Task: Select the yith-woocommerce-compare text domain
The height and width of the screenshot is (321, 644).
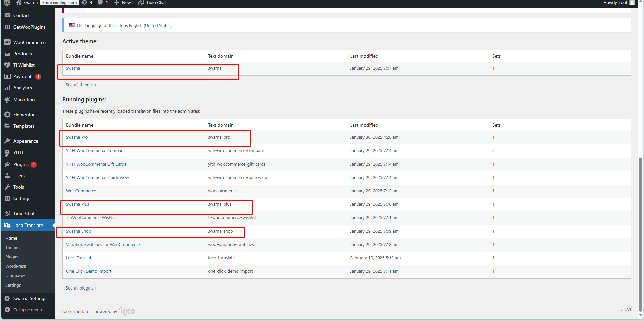Action: click(236, 150)
